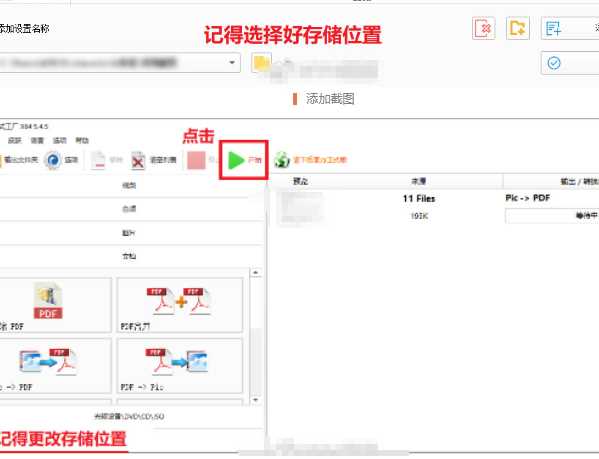Image resolution: width=599 pixels, height=459 pixels.
Task: Select the "11 Files" task entry
Action: coord(419,199)
